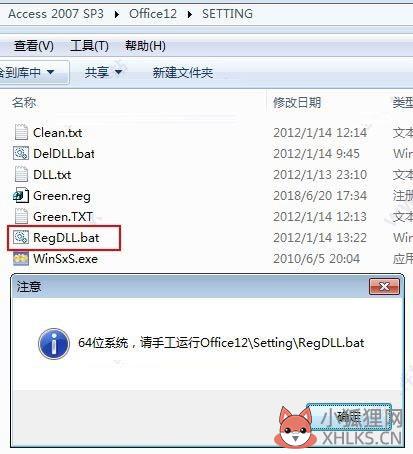Open the 帮助(H) menu

pyautogui.click(x=145, y=46)
